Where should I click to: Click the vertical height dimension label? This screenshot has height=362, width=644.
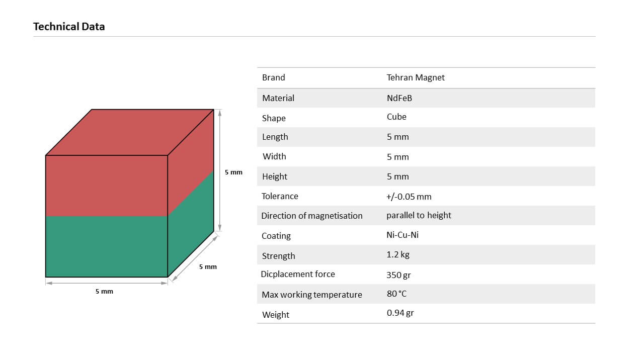[x=233, y=172]
